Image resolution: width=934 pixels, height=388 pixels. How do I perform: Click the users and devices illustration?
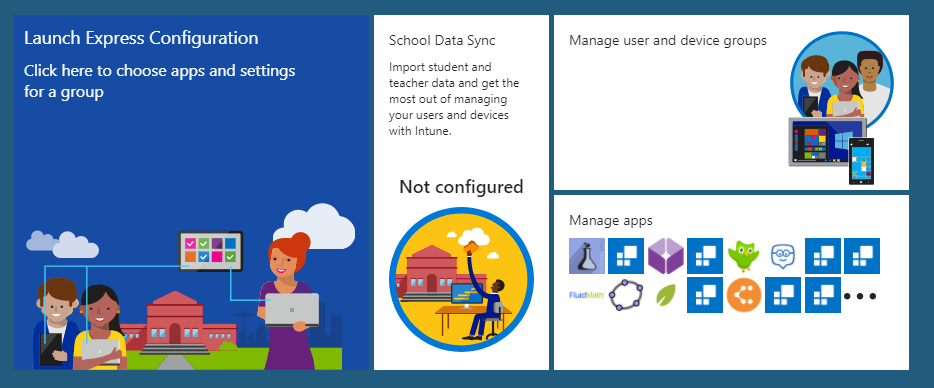point(840,107)
